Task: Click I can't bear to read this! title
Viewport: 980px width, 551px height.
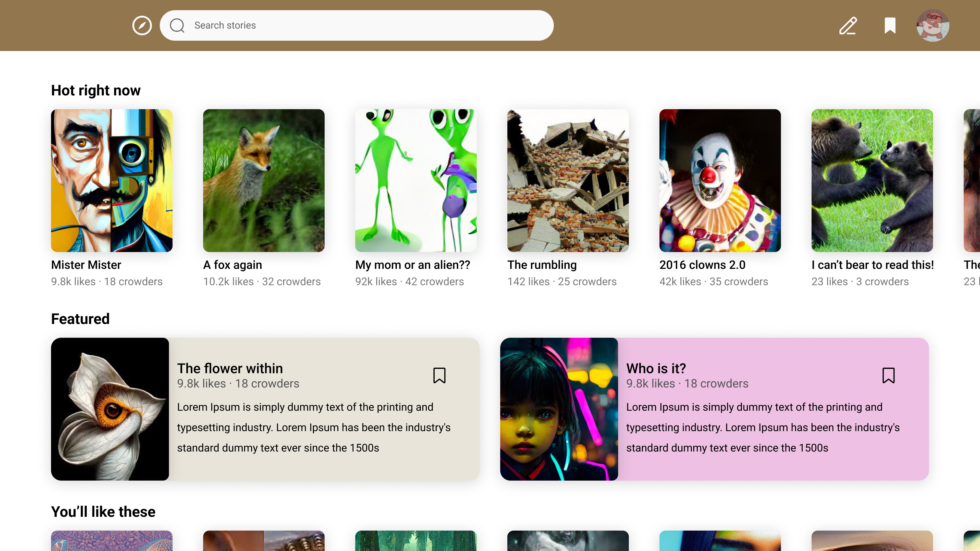Action: tap(872, 265)
